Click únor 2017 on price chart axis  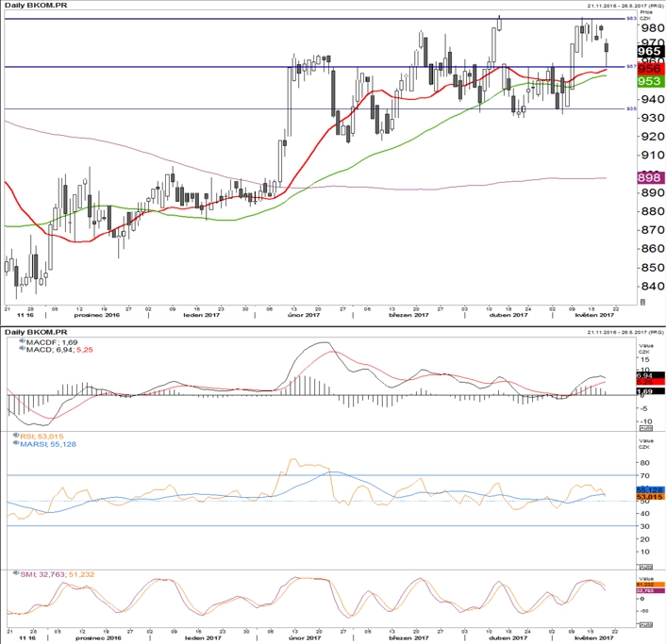click(x=303, y=315)
